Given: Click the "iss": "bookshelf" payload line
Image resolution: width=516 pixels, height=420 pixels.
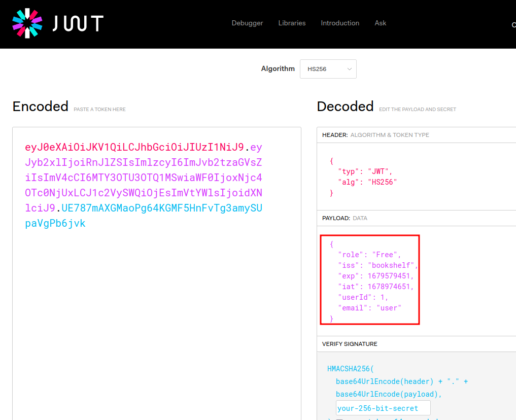Looking at the screenshot, I should coord(378,265).
